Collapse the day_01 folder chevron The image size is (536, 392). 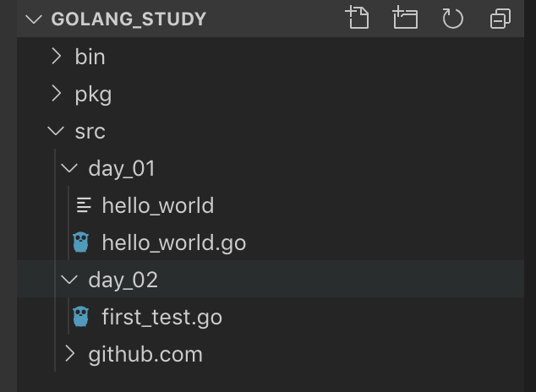pyautogui.click(x=69, y=168)
